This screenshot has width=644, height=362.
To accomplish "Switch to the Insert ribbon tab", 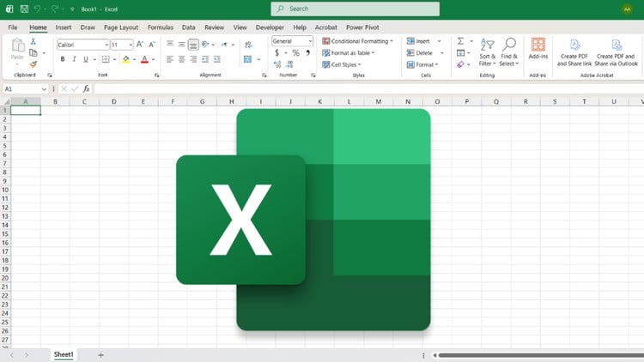I will coord(64,27).
